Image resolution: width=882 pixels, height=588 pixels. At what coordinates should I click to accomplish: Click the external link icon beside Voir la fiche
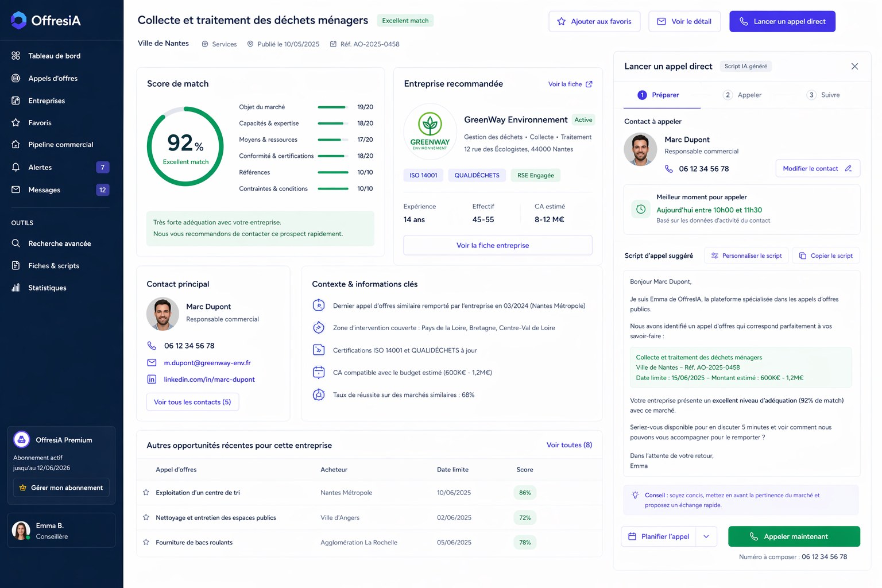(589, 84)
